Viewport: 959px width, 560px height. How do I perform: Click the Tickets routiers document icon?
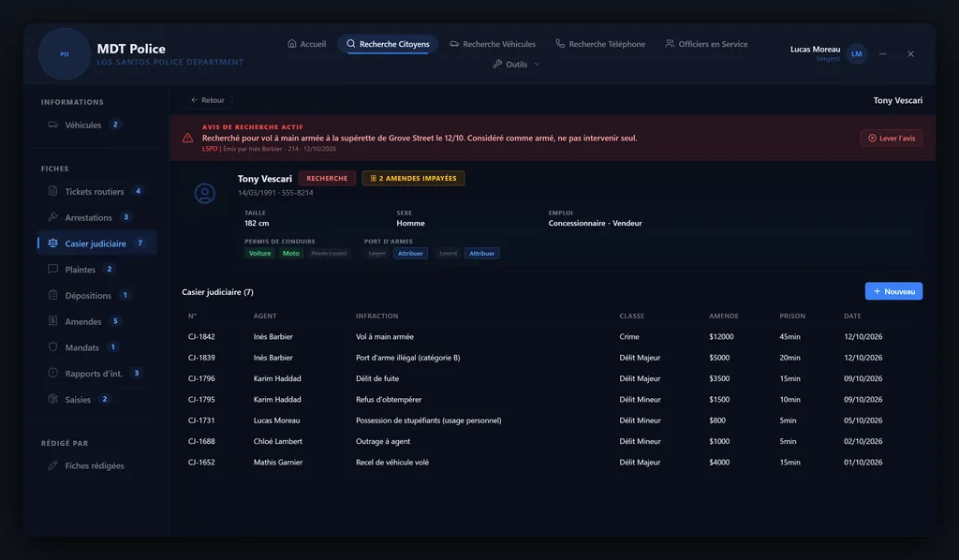(53, 191)
